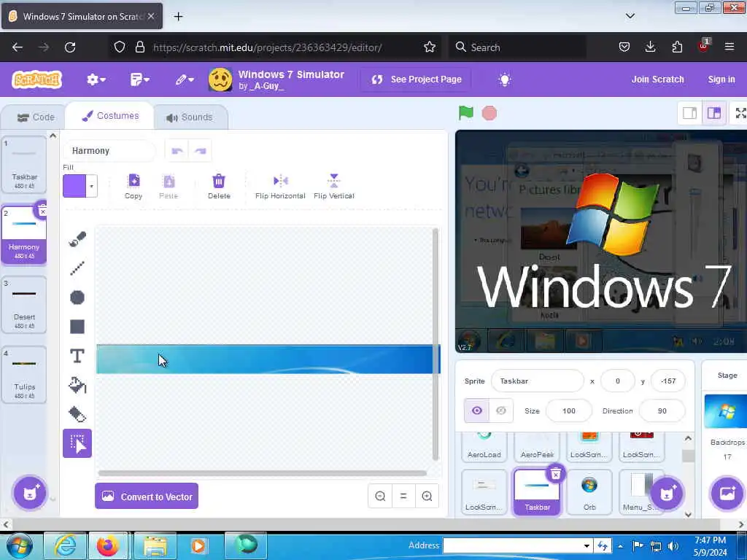Screen dimensions: 747x560
Task: Bookmark this page with star icon
Action: [x=430, y=47]
